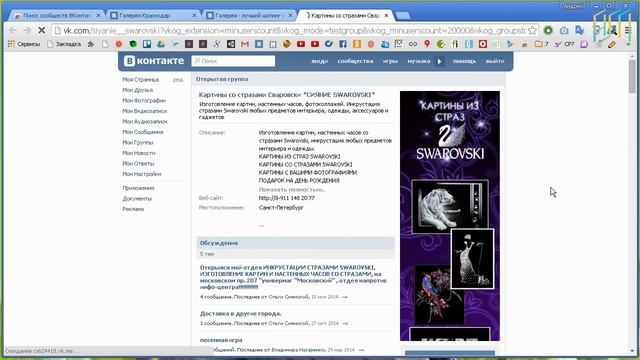Screen dimensions: 640x360
Task: Open Реклама in the sidebar
Action: point(133,209)
